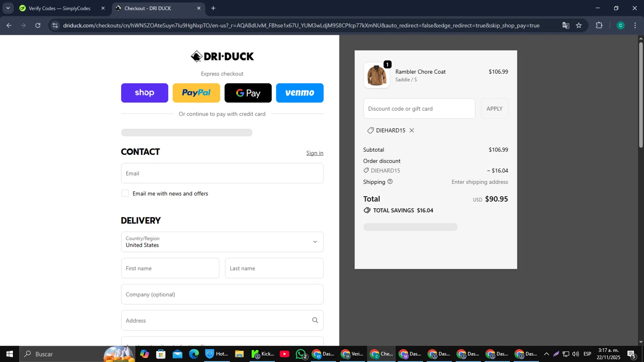Reload the checkout page
Image resolution: width=644 pixels, height=362 pixels.
pyautogui.click(x=38, y=25)
